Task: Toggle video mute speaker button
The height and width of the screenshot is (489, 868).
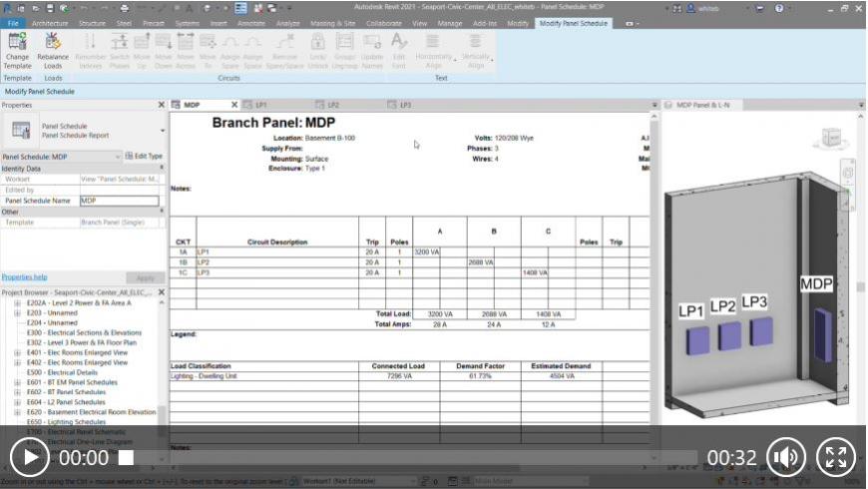Action: [x=786, y=457]
